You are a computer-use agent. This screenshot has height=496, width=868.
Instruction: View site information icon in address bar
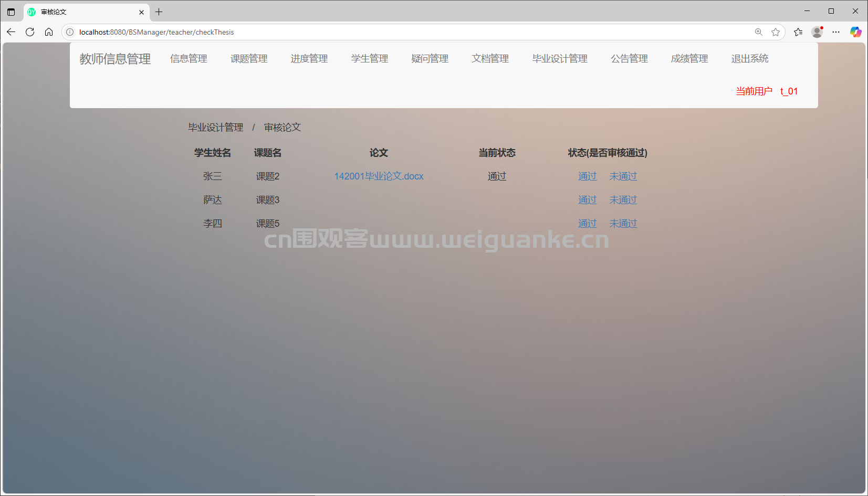70,32
